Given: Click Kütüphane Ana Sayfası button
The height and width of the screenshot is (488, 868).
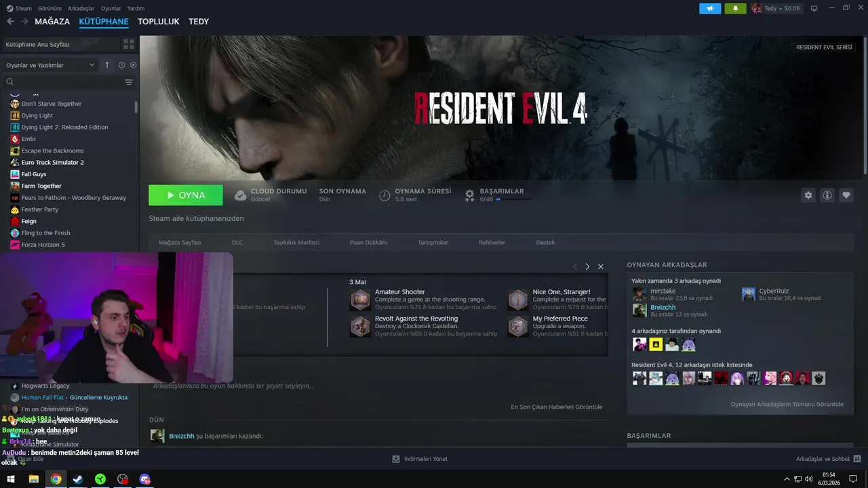Looking at the screenshot, I should [60, 44].
